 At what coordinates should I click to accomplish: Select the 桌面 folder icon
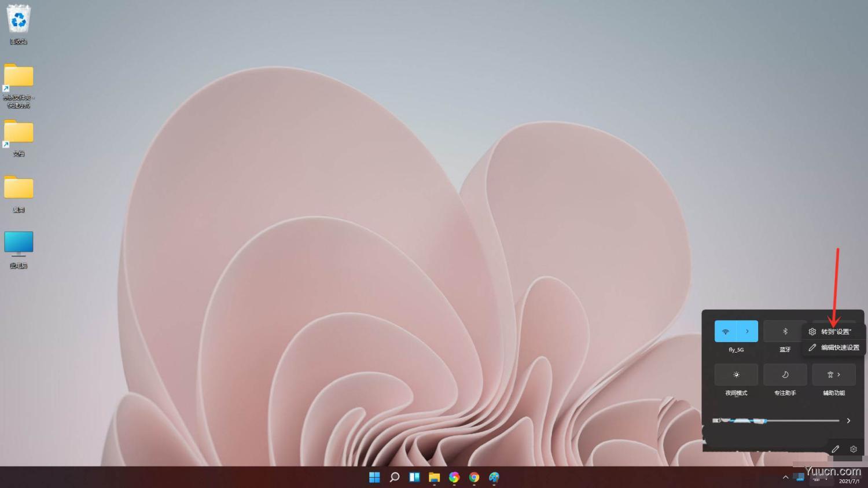19,194
